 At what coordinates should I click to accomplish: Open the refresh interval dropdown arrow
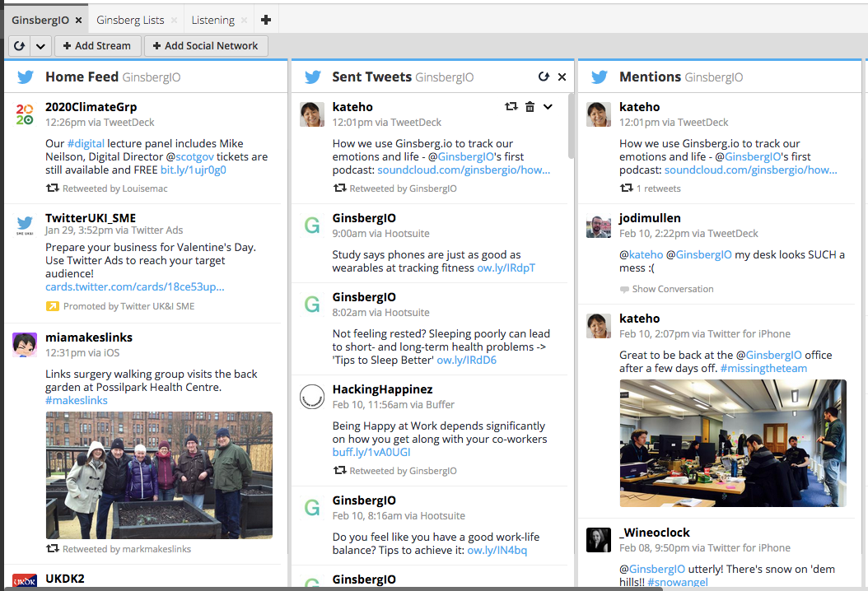[40, 46]
